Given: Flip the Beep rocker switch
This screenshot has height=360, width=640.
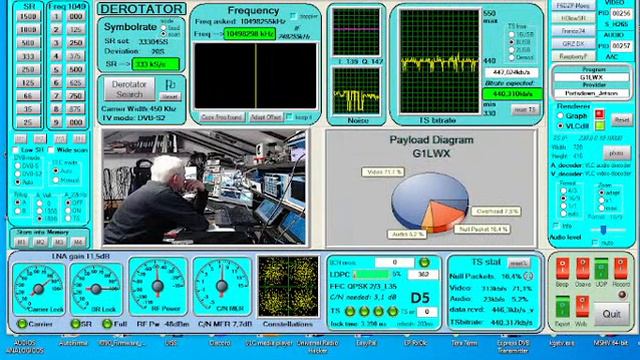Looking at the screenshot, I should [562, 268].
